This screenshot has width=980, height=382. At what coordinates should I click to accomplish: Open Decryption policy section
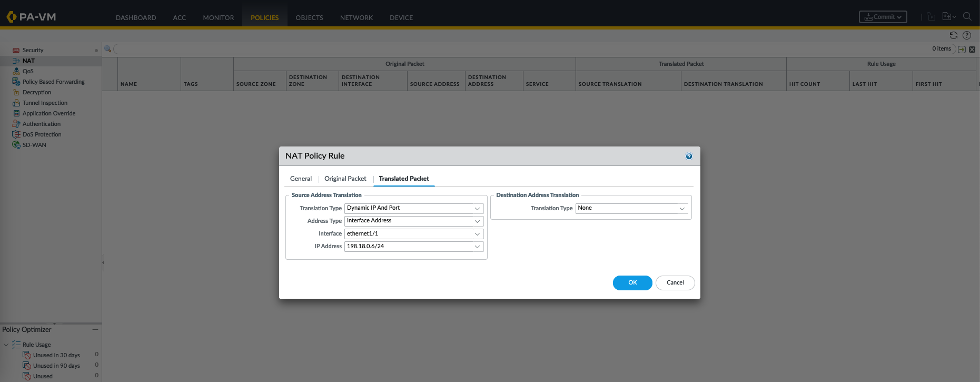tap(37, 92)
